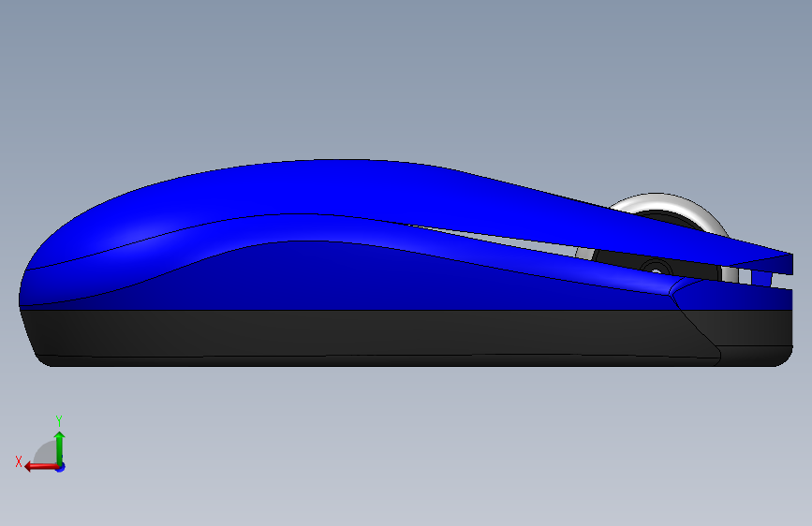
Task: Click the green Y axis arrow of the triad
Action: click(x=60, y=448)
